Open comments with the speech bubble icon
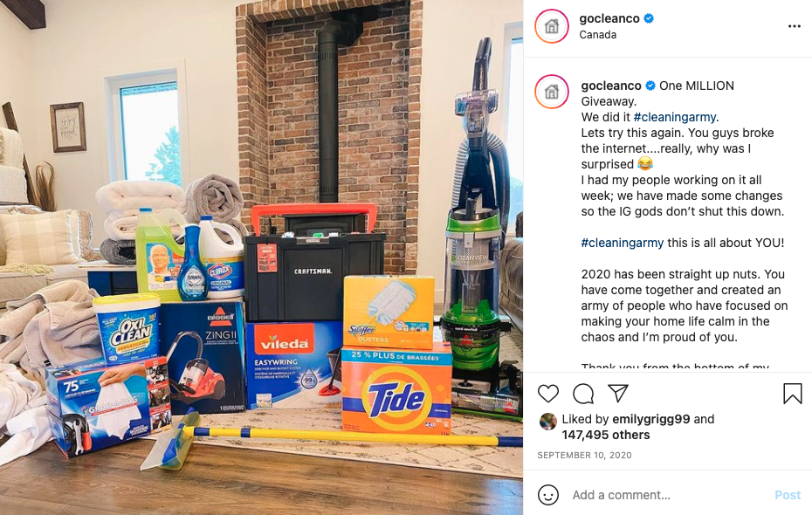Screen dimensions: 812x515 (x=583, y=394)
